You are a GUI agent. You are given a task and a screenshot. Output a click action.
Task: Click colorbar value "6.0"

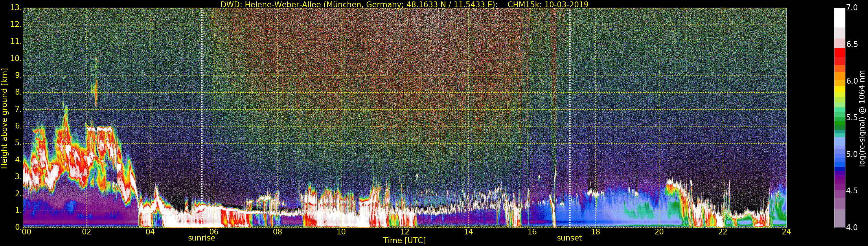[x=852, y=81]
